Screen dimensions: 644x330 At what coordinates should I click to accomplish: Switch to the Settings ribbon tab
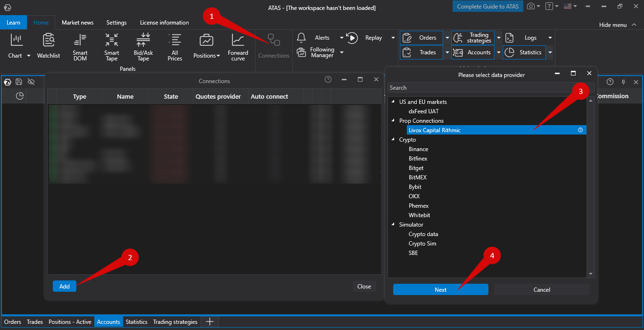(x=116, y=23)
